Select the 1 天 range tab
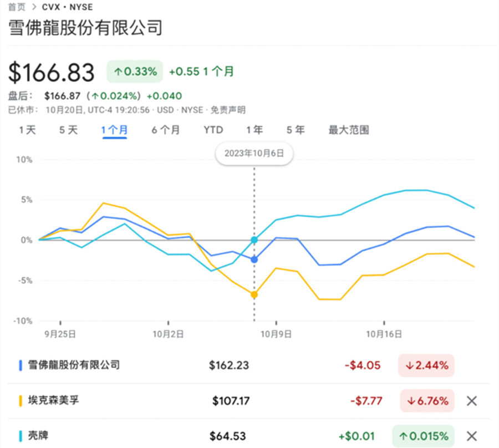 (x=27, y=130)
